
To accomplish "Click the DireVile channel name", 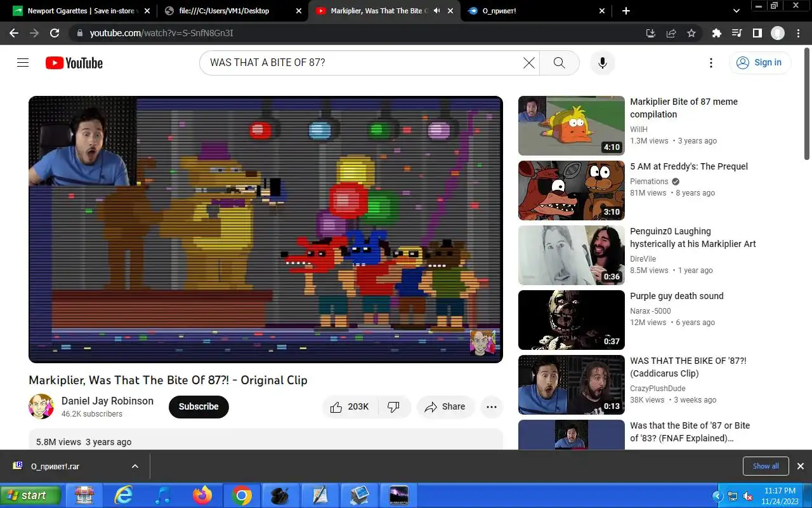I will (x=643, y=259).
